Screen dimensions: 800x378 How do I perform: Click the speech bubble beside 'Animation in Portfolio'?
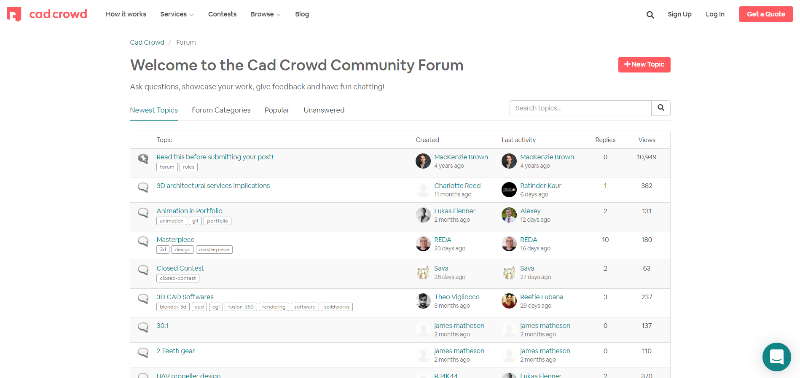[143, 212]
